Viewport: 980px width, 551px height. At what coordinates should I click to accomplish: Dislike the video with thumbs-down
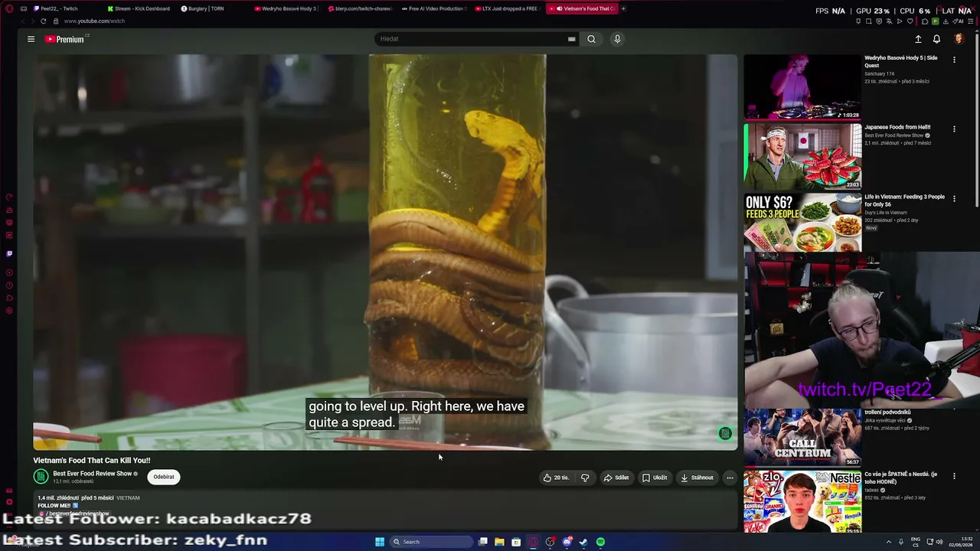(x=585, y=478)
